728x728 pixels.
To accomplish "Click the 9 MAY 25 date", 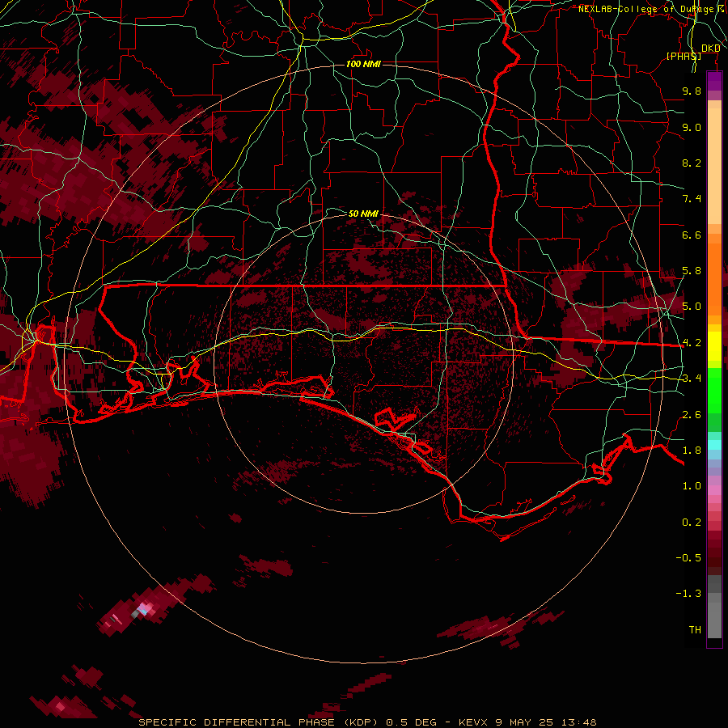I will point(524,722).
